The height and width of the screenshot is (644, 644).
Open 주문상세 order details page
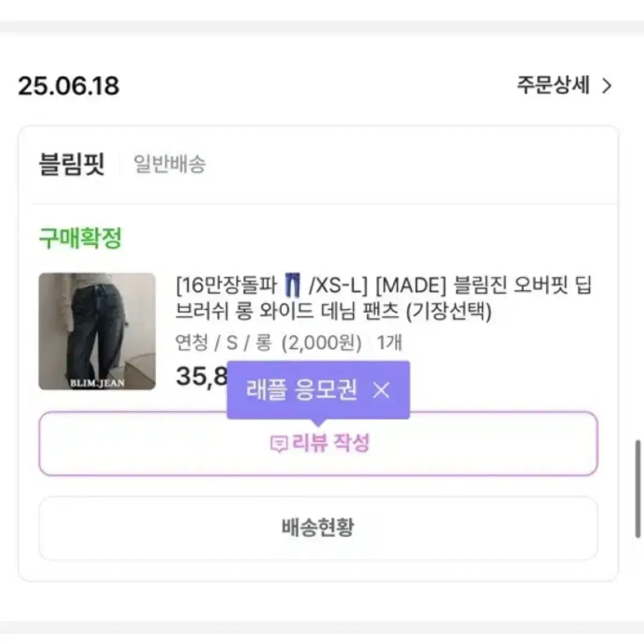pos(553,85)
